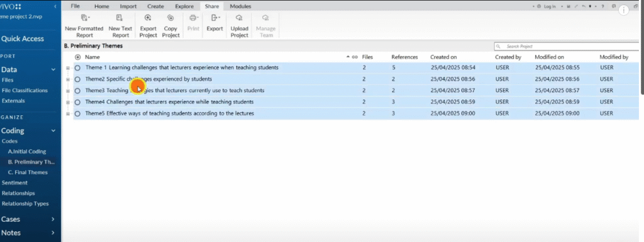Sort by the Files column header
The width and height of the screenshot is (644, 242).
(x=367, y=57)
